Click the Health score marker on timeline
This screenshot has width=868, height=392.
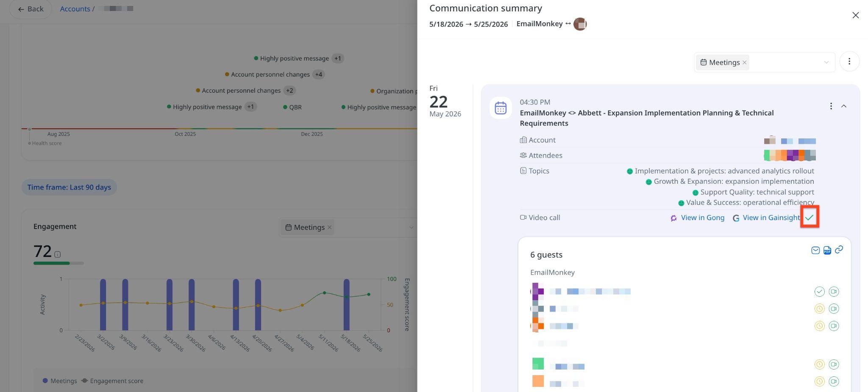pos(29,129)
